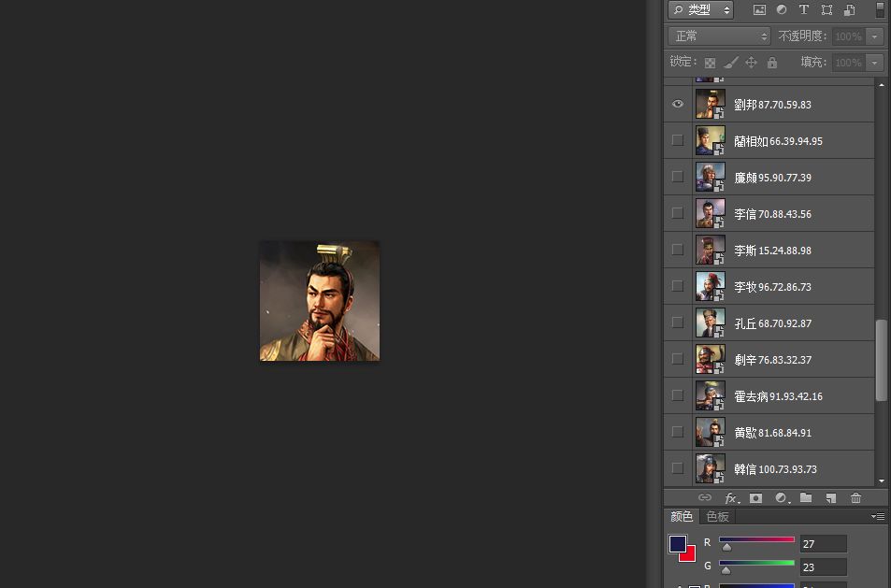Click the R value field showing 27
The image size is (891, 588).
click(x=824, y=544)
